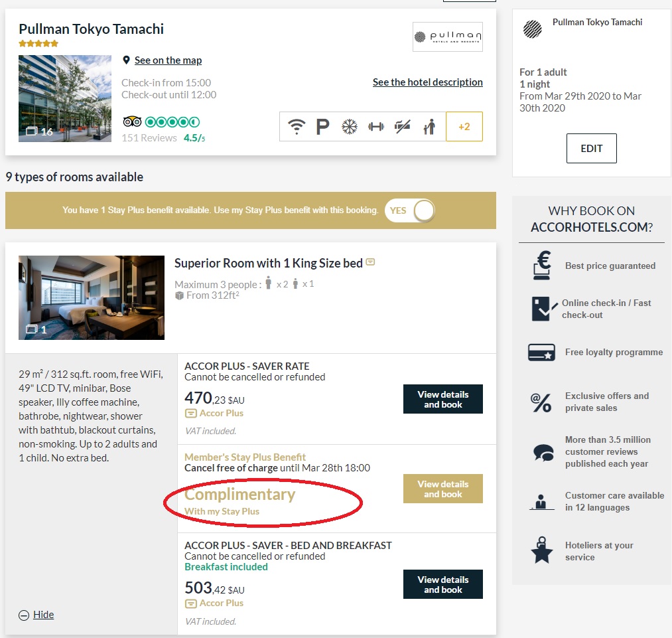Click the customer reviews speech bubble icon
Viewport: 672px width, 638px height.
(x=543, y=453)
